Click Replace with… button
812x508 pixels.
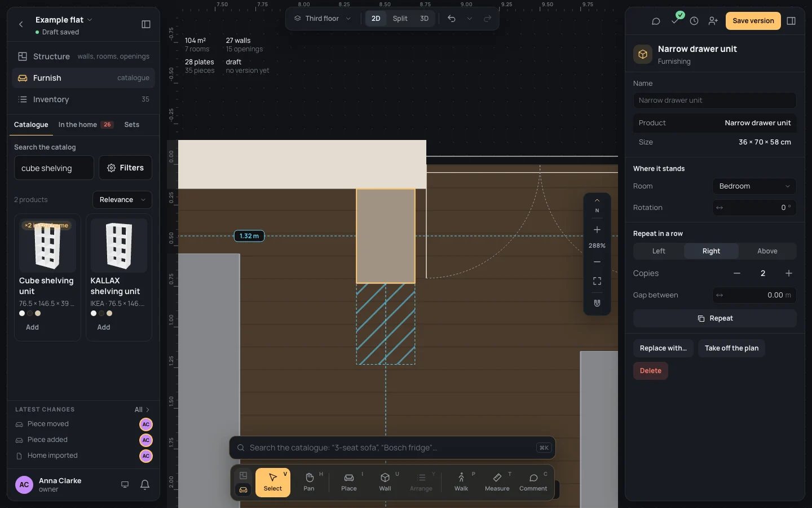[x=663, y=348]
